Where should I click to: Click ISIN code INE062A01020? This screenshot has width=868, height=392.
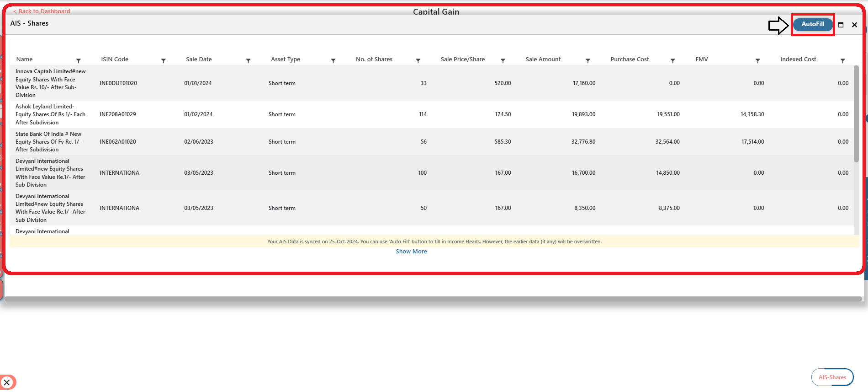(118, 142)
